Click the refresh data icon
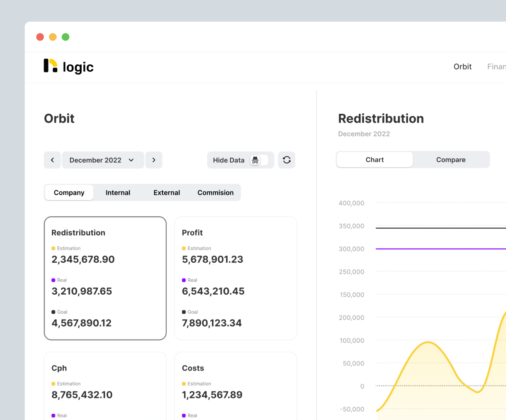506x420 pixels. (x=287, y=160)
